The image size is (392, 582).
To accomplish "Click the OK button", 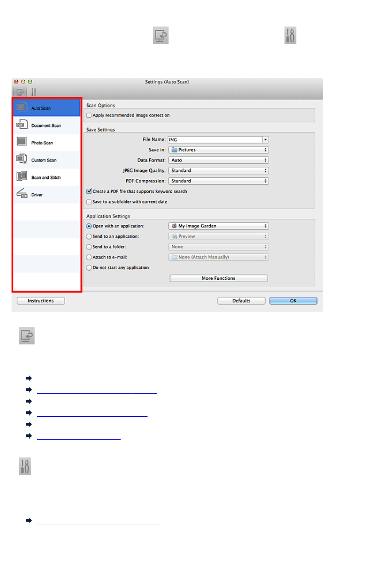I will point(293,301).
